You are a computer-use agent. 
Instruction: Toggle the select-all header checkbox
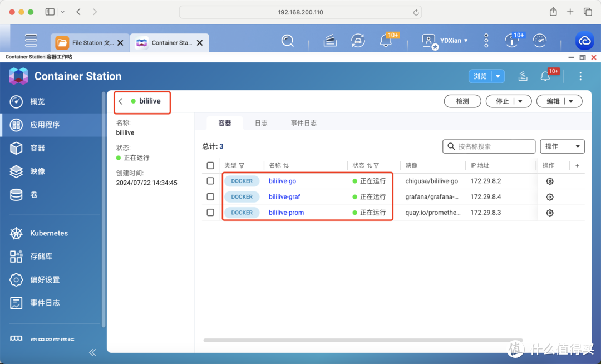[x=210, y=165]
